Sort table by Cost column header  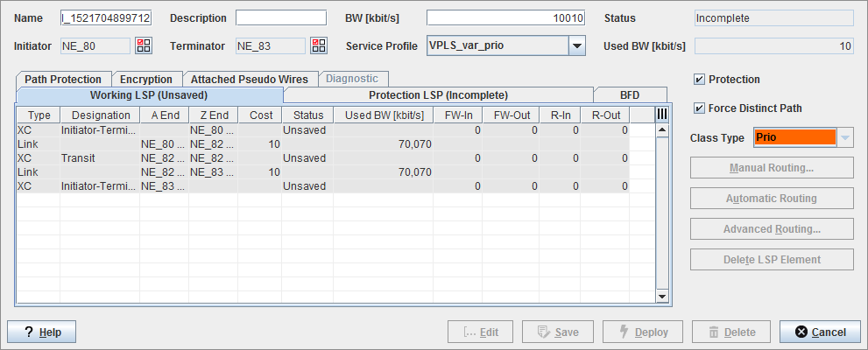[261, 115]
